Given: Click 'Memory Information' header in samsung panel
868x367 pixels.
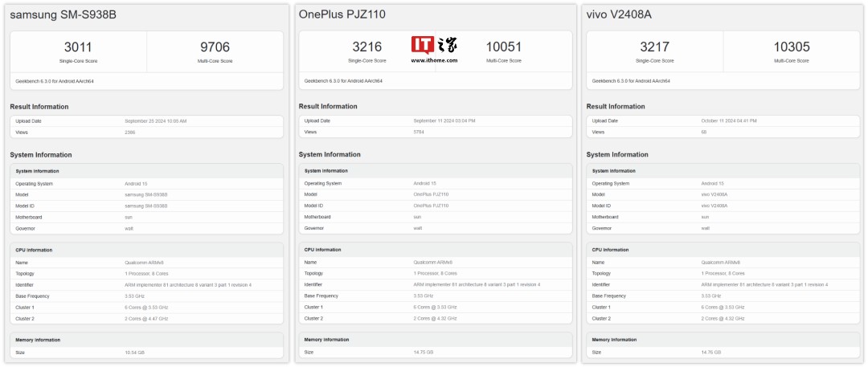Looking at the screenshot, I should point(39,340).
